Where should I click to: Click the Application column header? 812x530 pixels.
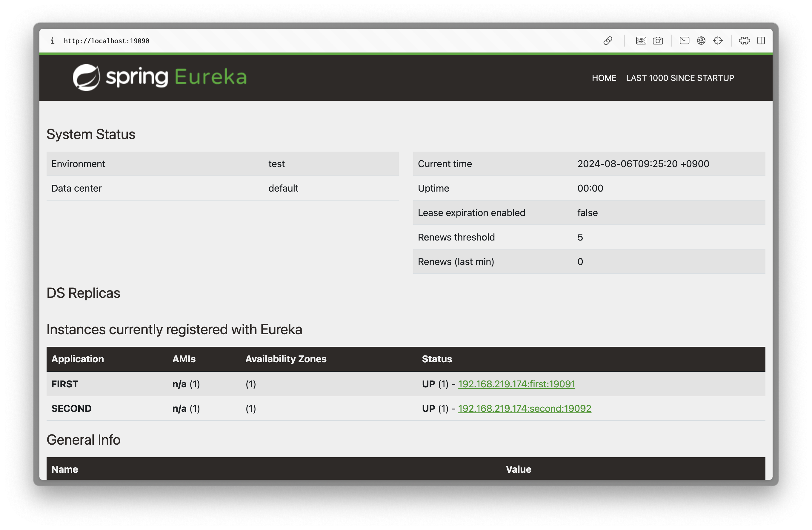tap(77, 359)
